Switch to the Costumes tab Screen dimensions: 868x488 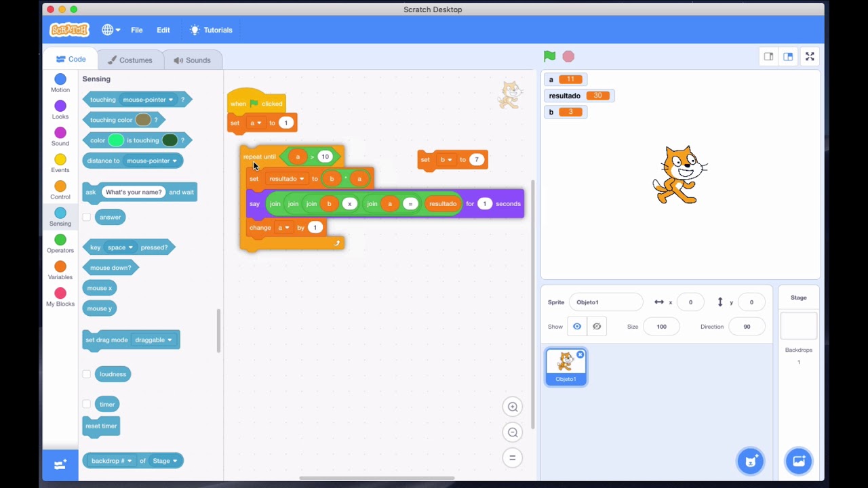tap(130, 60)
